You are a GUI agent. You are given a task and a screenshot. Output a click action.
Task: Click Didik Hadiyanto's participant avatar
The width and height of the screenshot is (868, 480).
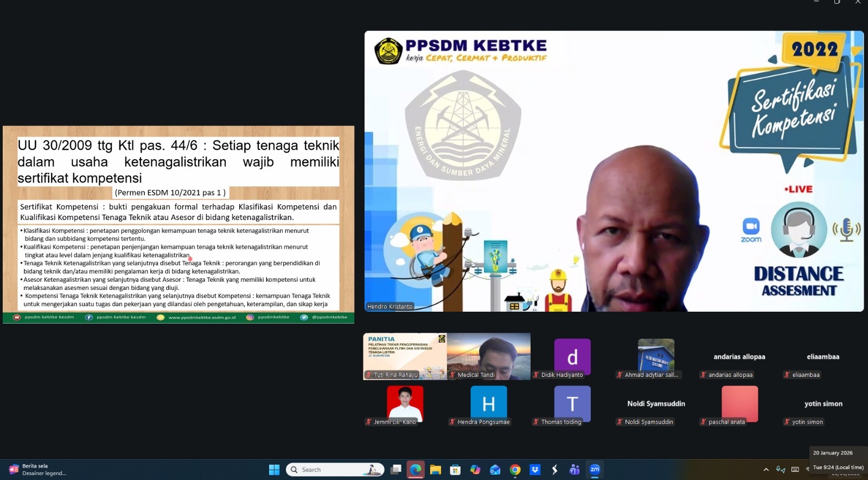[572, 357]
